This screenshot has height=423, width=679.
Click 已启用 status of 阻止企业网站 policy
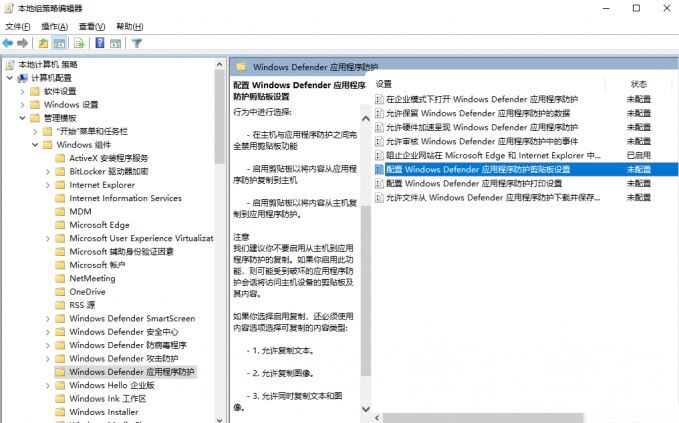639,155
